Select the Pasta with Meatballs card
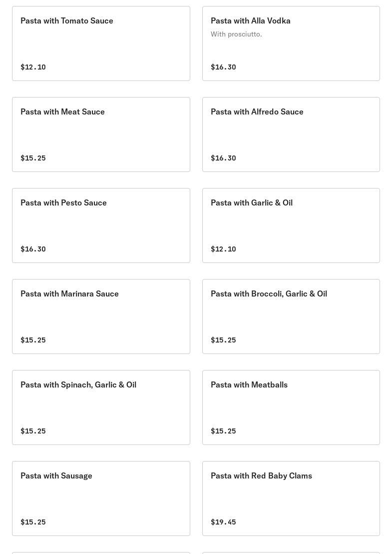 click(291, 407)
